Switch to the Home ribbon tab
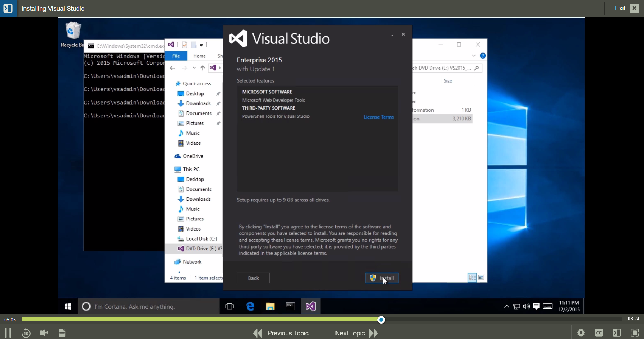644x339 pixels. 199,56
